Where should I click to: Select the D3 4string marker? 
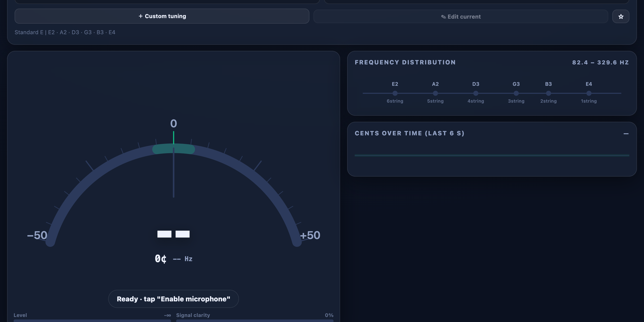point(476,93)
